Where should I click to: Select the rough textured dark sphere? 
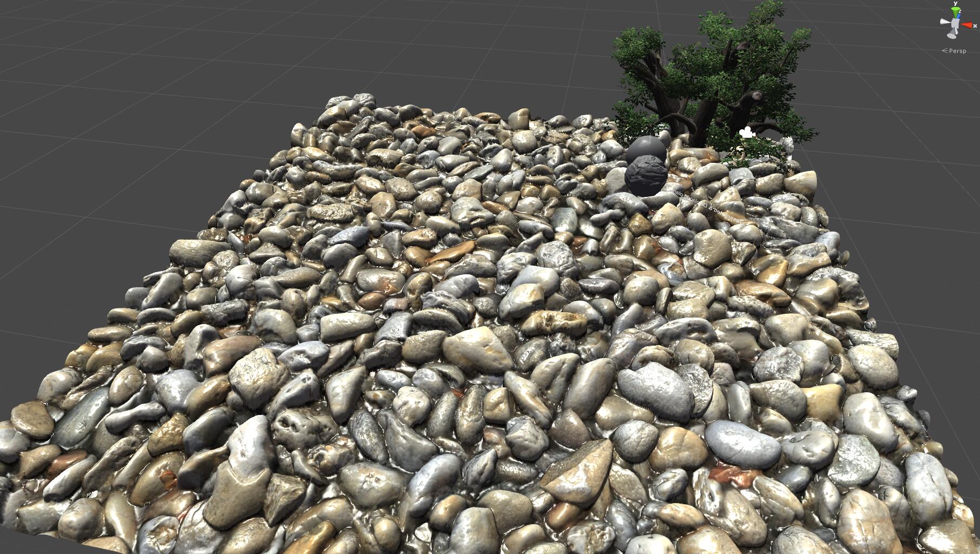(645, 175)
